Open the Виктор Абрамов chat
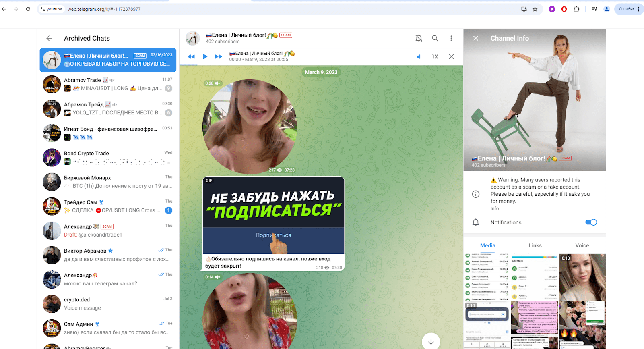This screenshot has width=644, height=349. pos(108,255)
